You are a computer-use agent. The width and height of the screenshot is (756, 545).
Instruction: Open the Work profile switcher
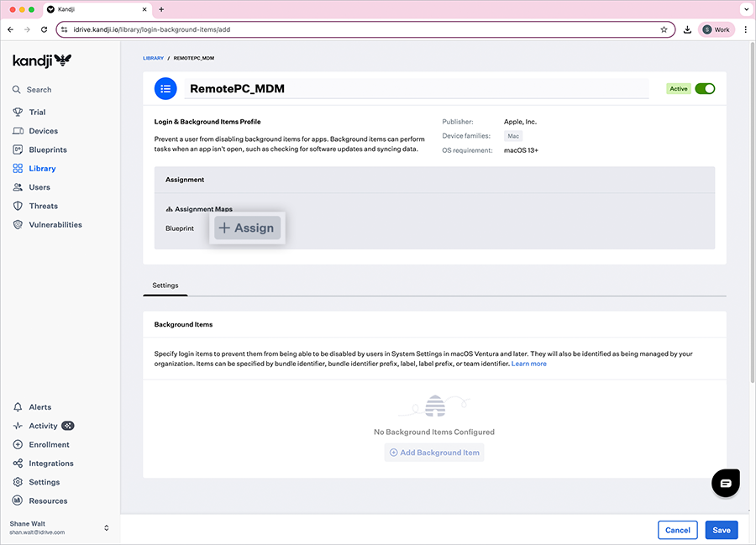click(717, 29)
